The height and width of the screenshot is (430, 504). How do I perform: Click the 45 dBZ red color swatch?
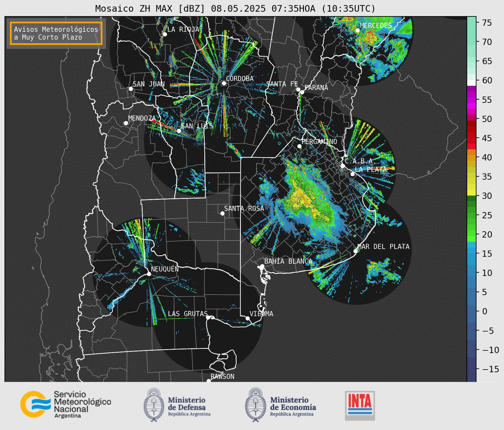pyautogui.click(x=471, y=138)
